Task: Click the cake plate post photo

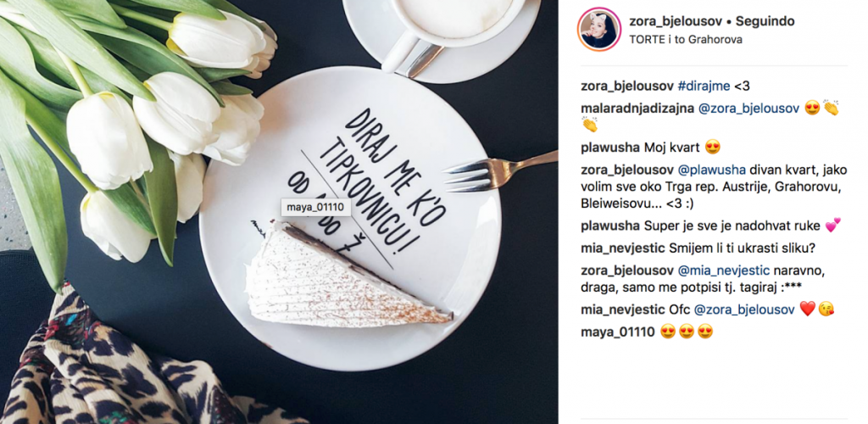Action: pos(278,212)
